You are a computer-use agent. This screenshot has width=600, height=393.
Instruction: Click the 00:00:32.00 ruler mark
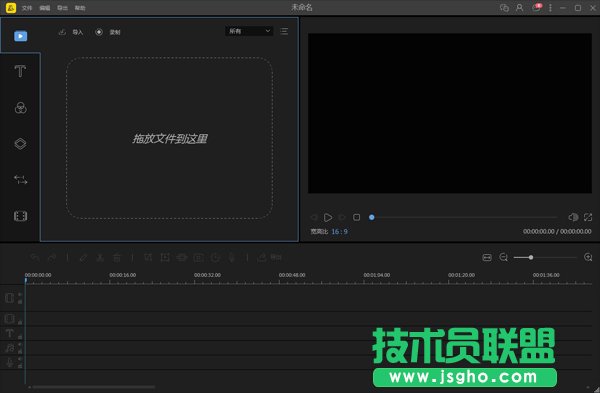click(x=207, y=275)
